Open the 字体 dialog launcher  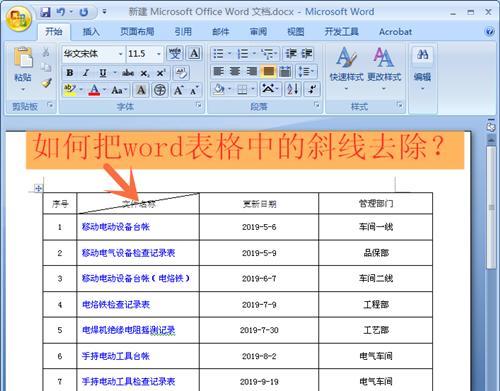coord(199,105)
